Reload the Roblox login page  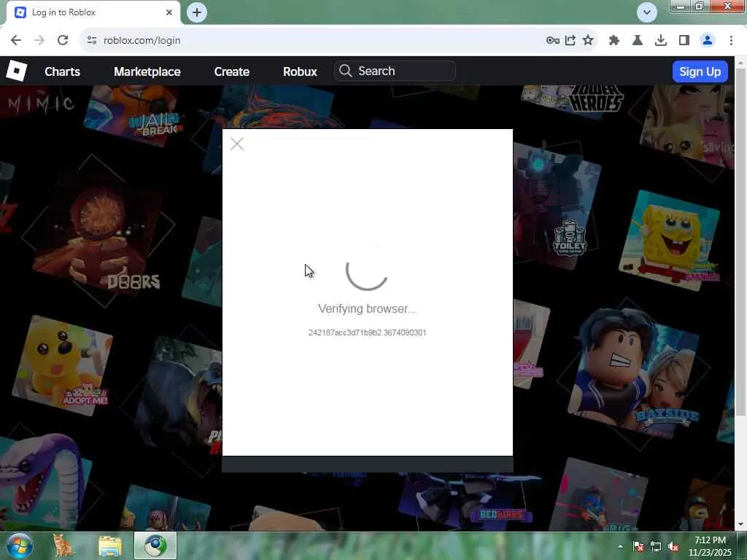[63, 41]
